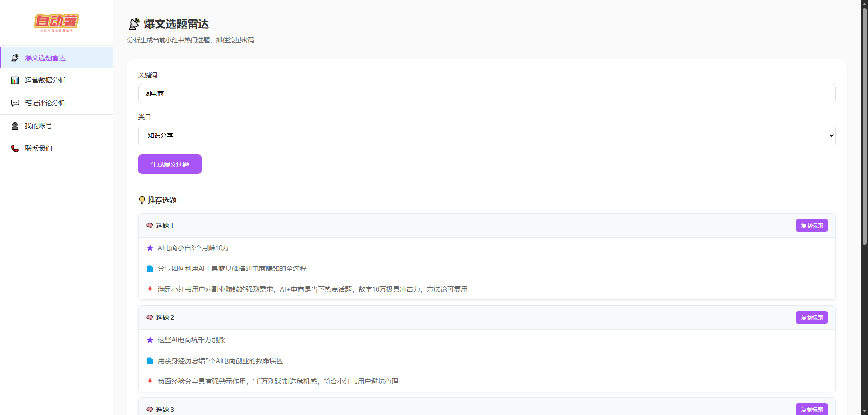The image size is (868, 415).
Task: Click the radar icon beside 爆文选题雷达 in the sidebar
Action: coord(15,58)
